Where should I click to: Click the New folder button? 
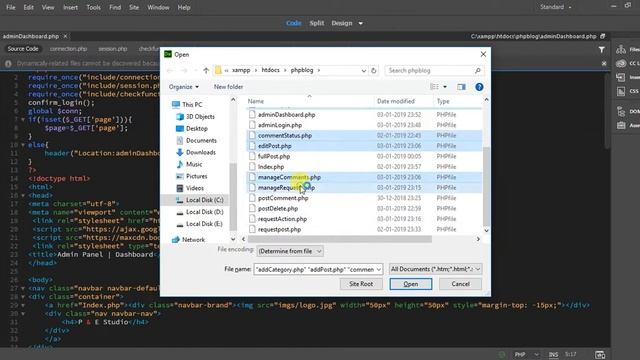(229, 87)
